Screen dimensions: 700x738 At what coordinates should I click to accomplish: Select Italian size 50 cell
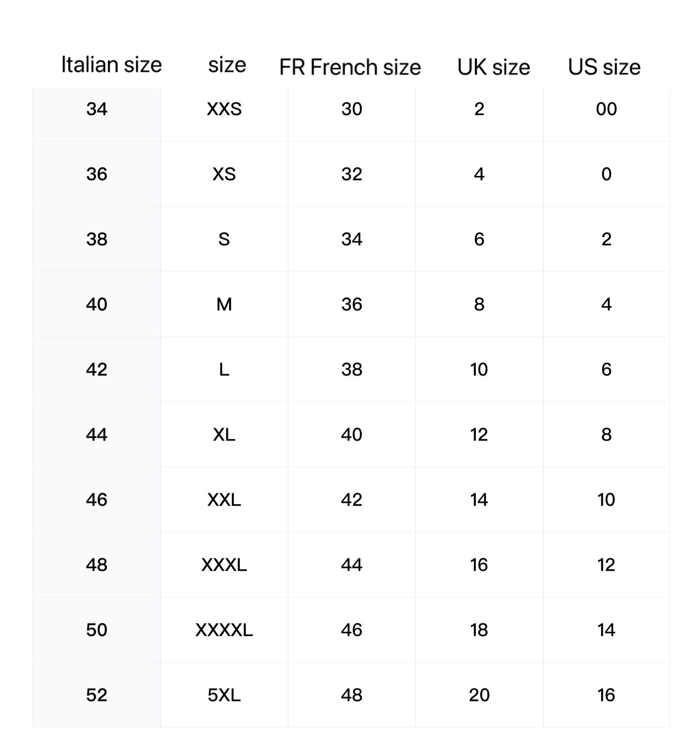coord(97,630)
